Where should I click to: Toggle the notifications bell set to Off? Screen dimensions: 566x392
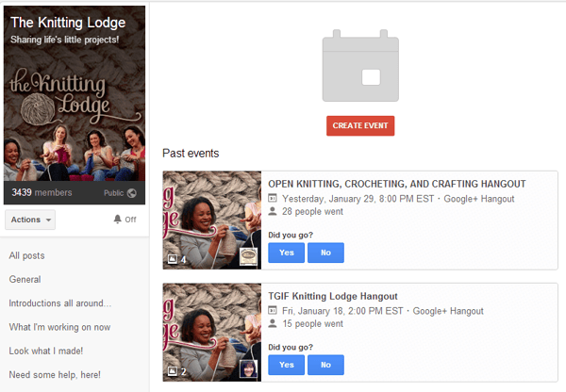pyautogui.click(x=124, y=219)
